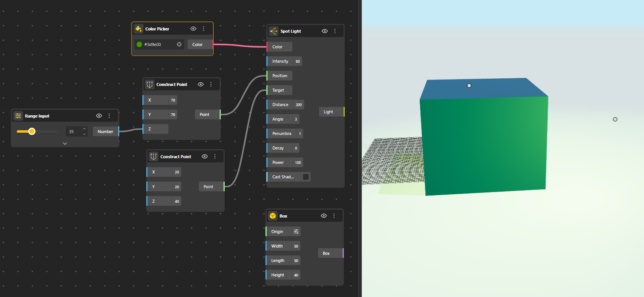Image resolution: width=644 pixels, height=297 pixels.
Task: Open the Color Picker node options menu
Action: click(203, 29)
